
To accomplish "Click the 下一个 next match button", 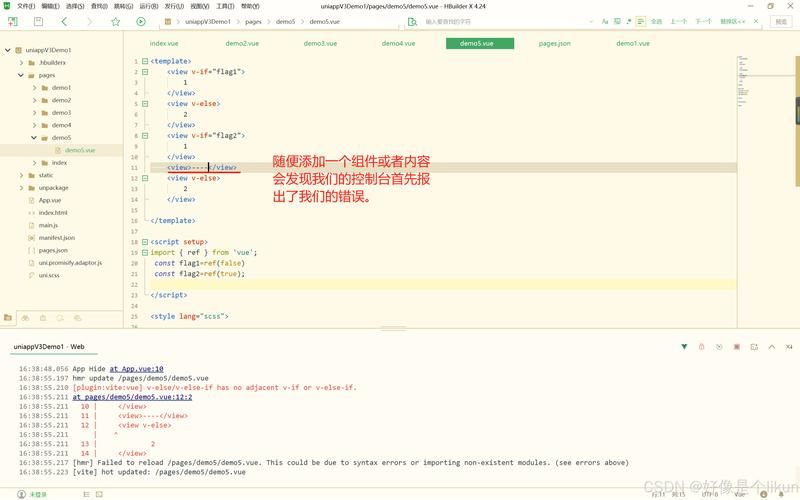I will coord(704,21).
